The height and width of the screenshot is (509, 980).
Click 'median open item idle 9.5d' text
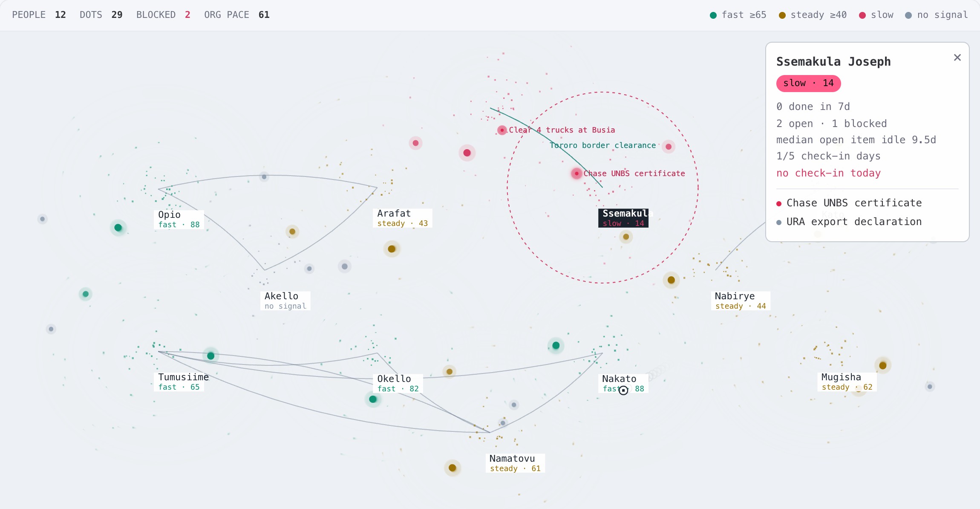(856, 140)
